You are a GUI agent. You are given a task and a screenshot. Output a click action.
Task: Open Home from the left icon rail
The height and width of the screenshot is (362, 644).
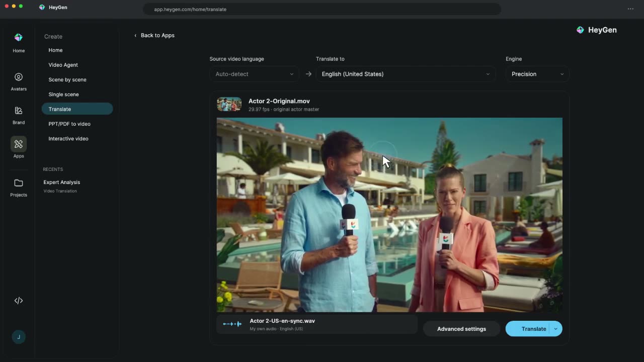click(x=19, y=42)
